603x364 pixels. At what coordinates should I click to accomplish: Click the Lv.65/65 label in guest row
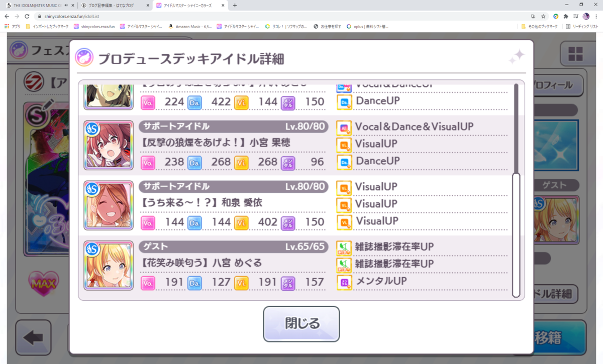(x=305, y=247)
